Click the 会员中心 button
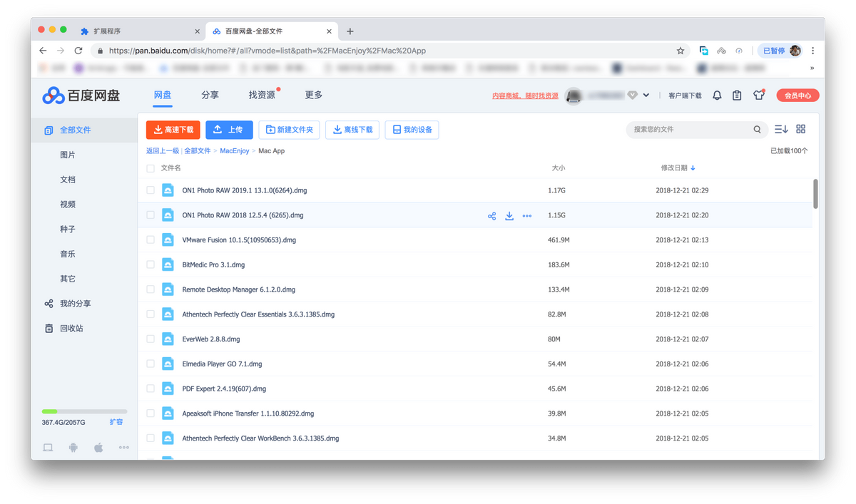The height and width of the screenshot is (504, 856). 798,96
